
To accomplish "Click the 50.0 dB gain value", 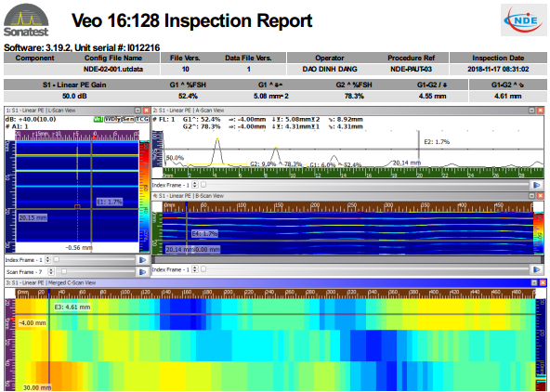I will coord(74,96).
